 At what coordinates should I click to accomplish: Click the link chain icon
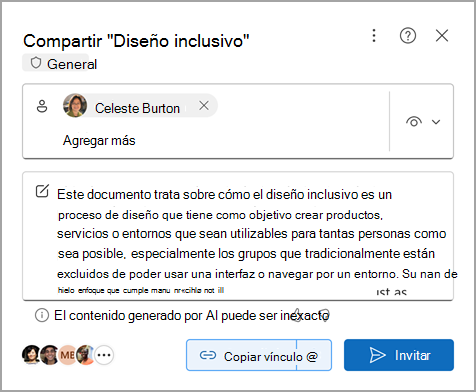(208, 356)
